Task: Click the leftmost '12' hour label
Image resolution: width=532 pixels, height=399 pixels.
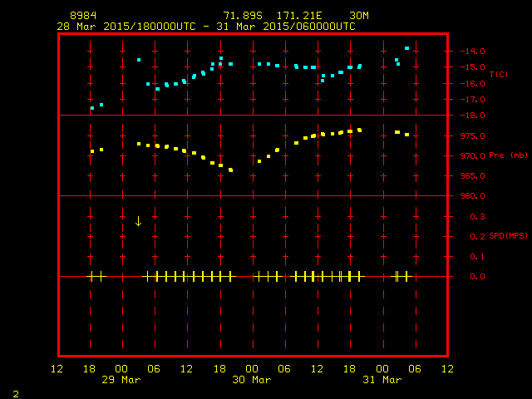Action: 57,369
